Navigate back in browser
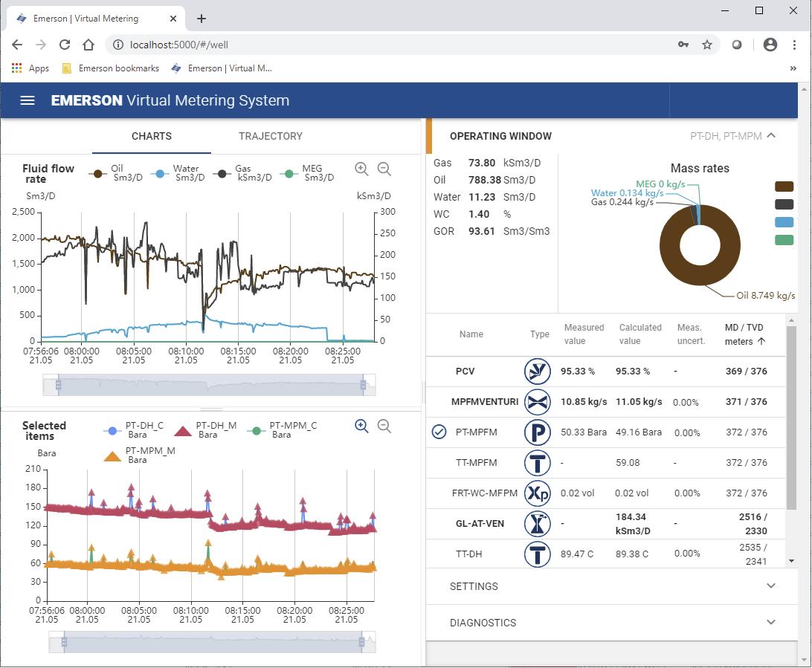 click(x=17, y=45)
